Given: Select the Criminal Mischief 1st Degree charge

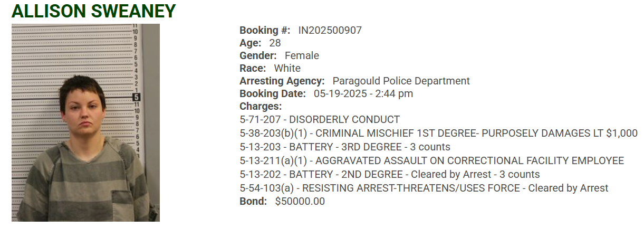Looking at the screenshot, I should (x=438, y=133).
